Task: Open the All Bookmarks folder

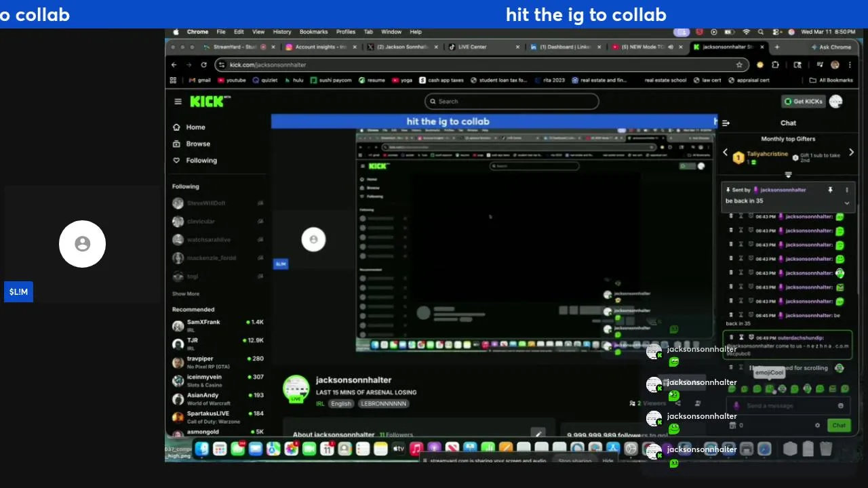Action: point(831,80)
